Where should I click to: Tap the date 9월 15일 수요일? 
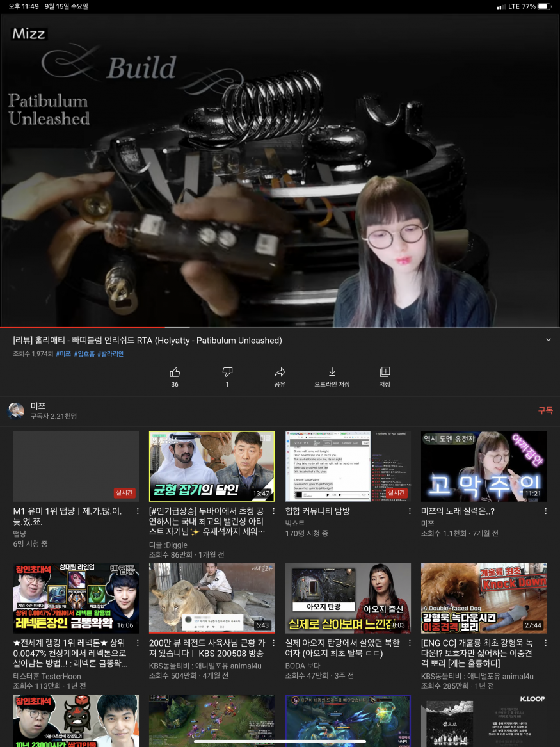(66, 6)
